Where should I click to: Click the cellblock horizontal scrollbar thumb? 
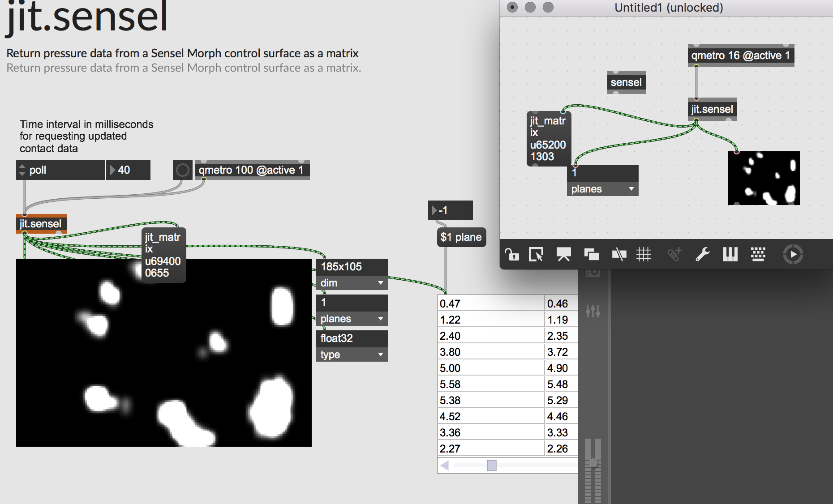pos(492,466)
